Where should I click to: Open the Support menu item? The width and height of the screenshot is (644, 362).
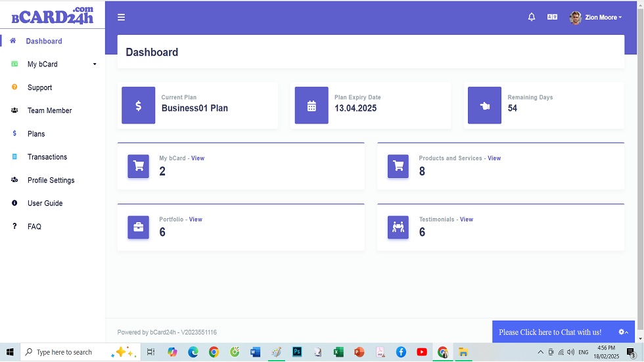tap(39, 87)
